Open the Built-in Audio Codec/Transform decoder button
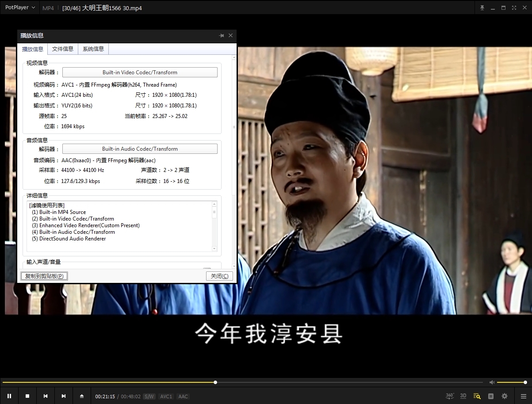 (x=140, y=149)
